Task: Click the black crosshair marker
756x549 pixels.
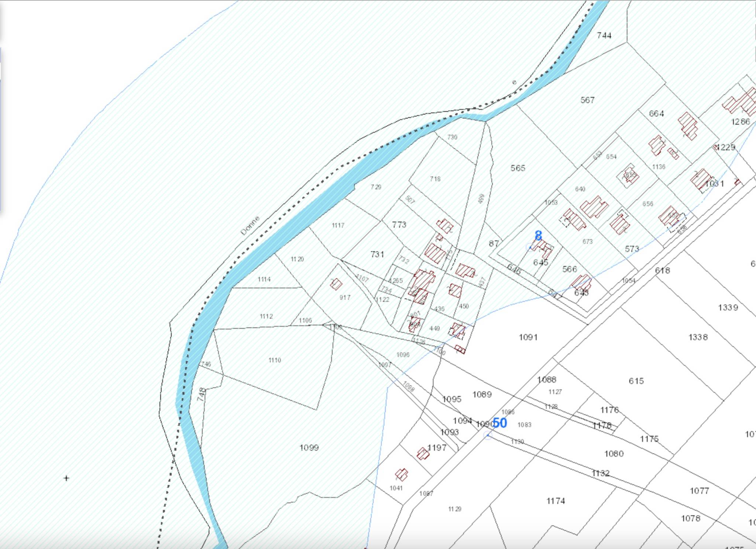Action: (x=66, y=478)
